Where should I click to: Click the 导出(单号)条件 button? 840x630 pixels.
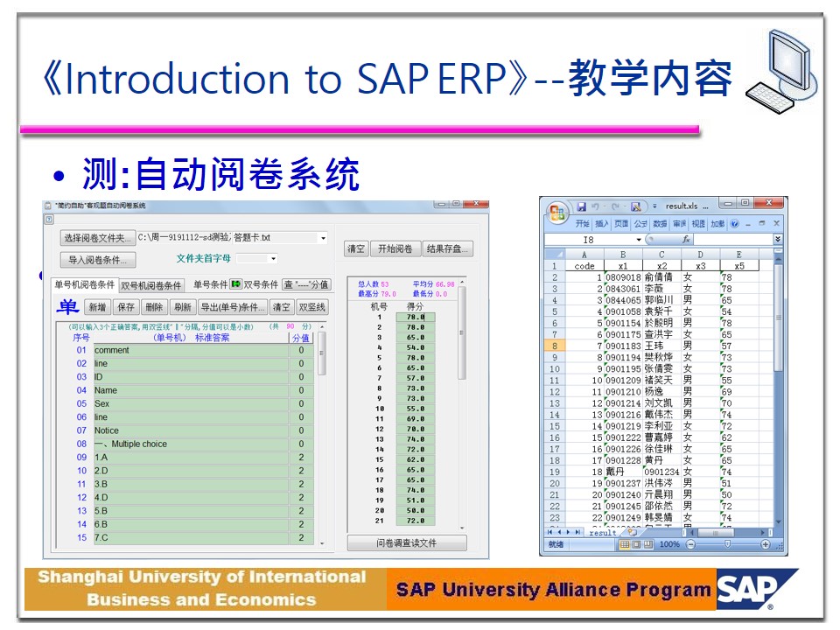tap(233, 307)
